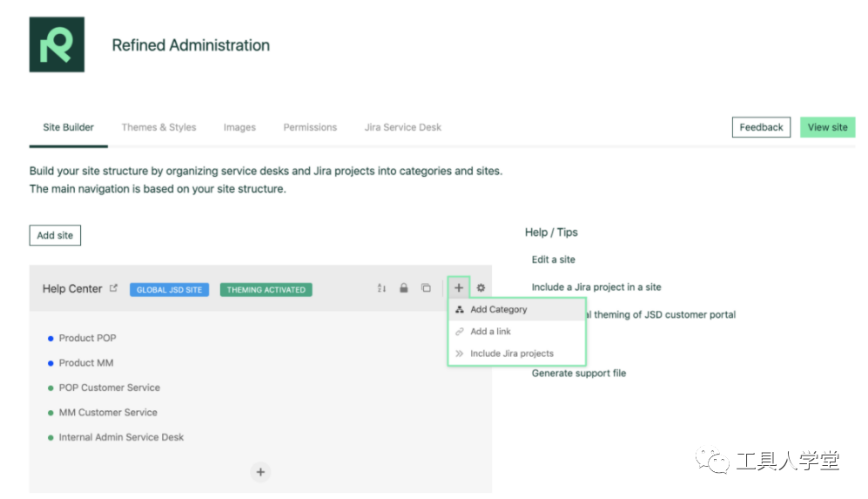The image size is (868, 499).
Task: Select the POP Customer Service item
Action: tap(109, 388)
